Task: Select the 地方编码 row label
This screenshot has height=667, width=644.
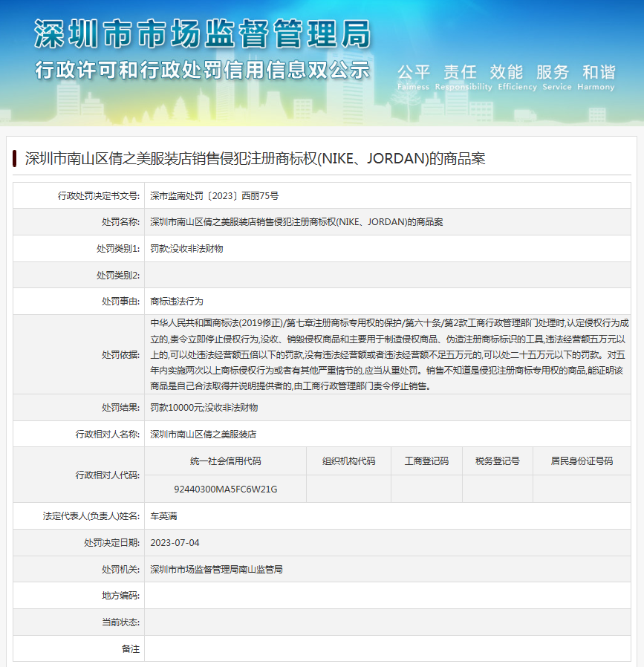Action: pyautogui.click(x=121, y=596)
